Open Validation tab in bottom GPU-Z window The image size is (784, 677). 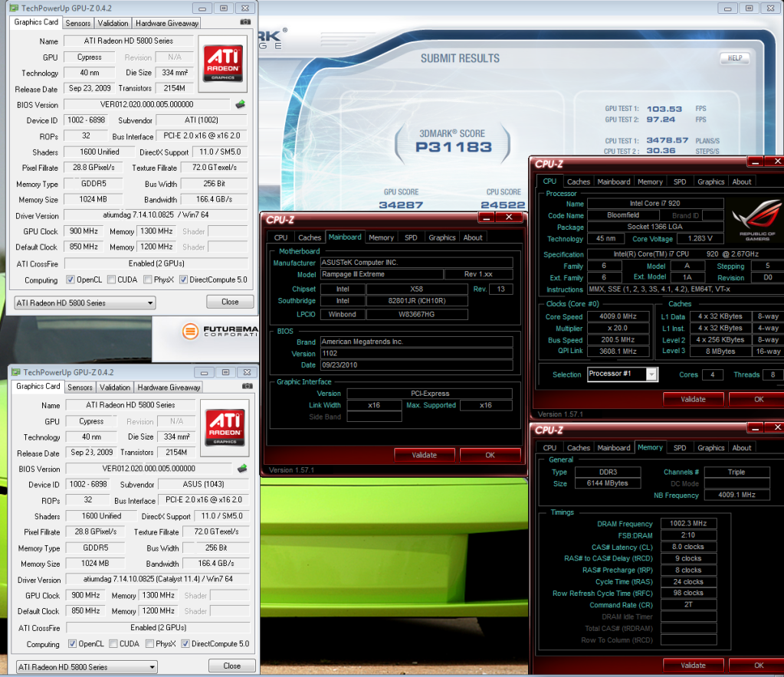pos(115,388)
